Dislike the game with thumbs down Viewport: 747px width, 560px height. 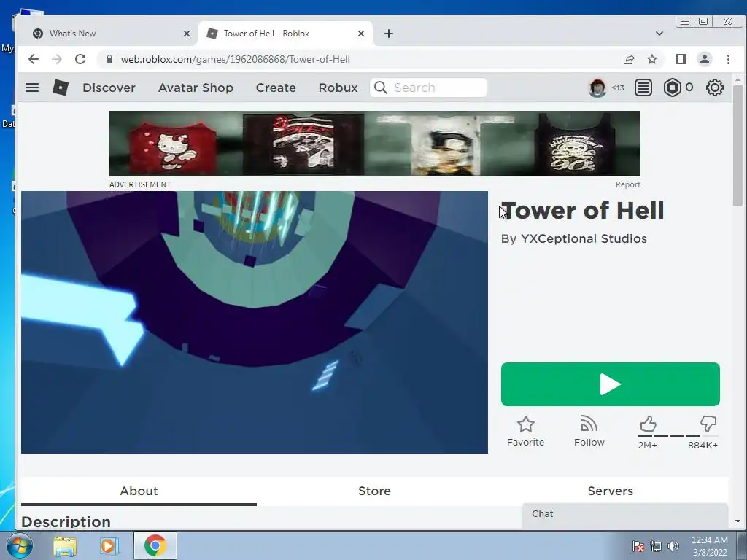click(708, 424)
